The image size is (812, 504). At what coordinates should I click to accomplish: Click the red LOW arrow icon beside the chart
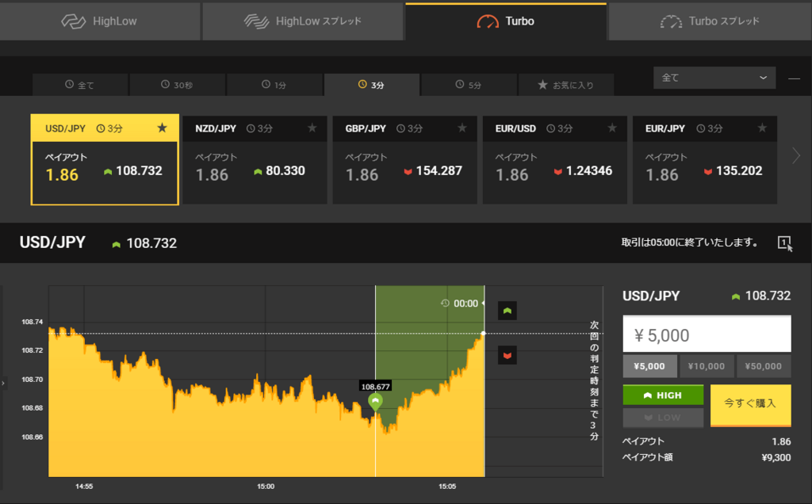[x=507, y=355]
